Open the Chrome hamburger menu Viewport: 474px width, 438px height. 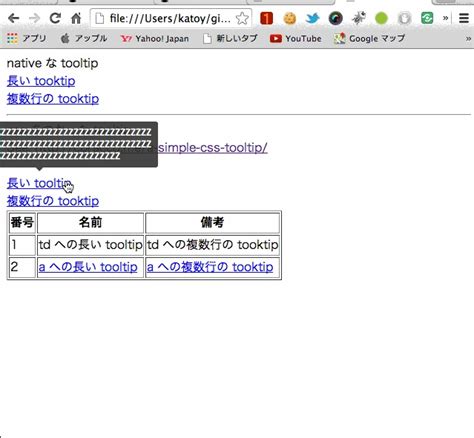click(464, 18)
